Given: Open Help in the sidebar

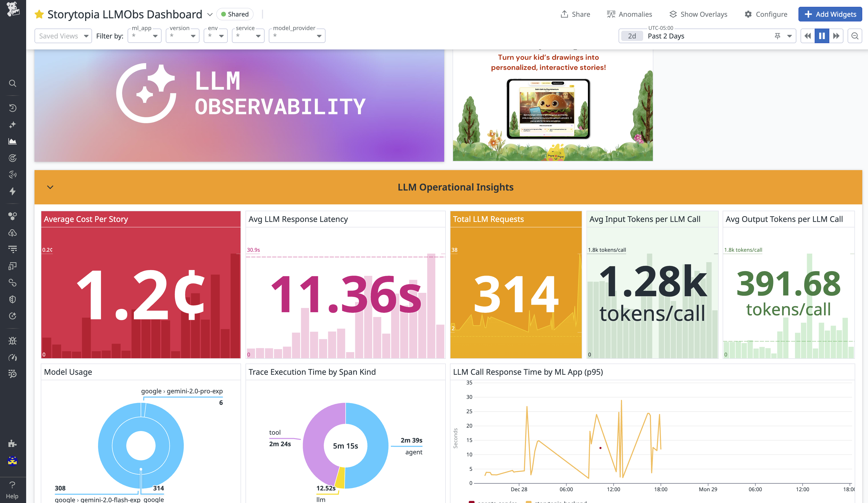Looking at the screenshot, I should [12, 490].
